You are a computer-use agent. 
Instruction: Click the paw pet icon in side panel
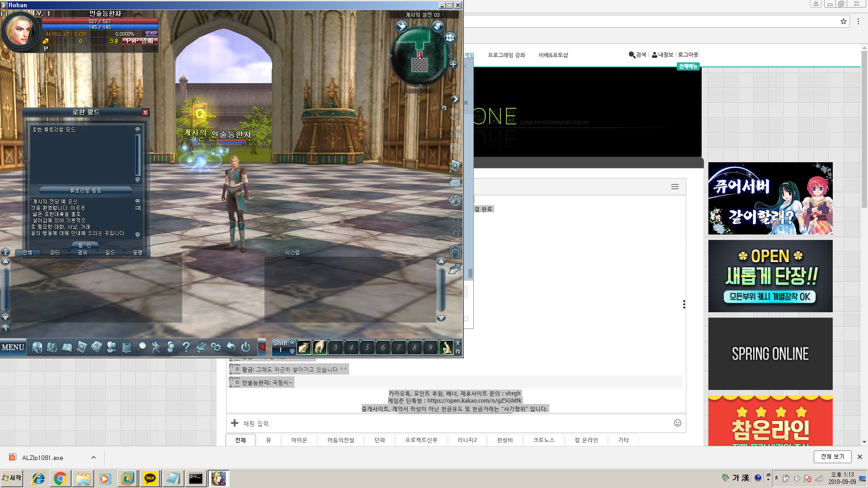click(x=455, y=200)
